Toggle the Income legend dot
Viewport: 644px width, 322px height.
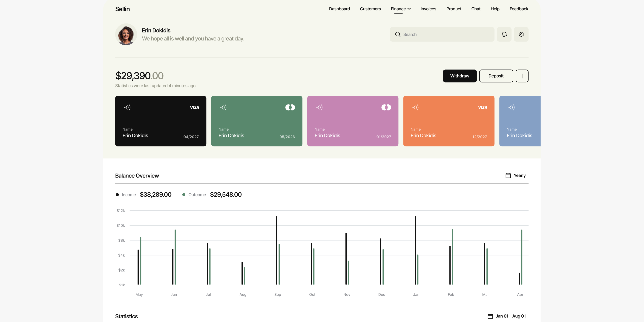[117, 195]
